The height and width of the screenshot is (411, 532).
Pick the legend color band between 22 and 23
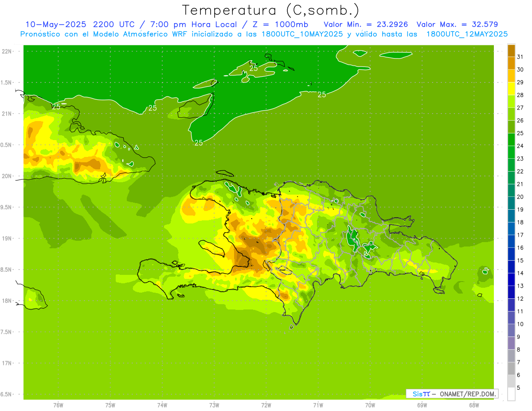tap(511, 165)
